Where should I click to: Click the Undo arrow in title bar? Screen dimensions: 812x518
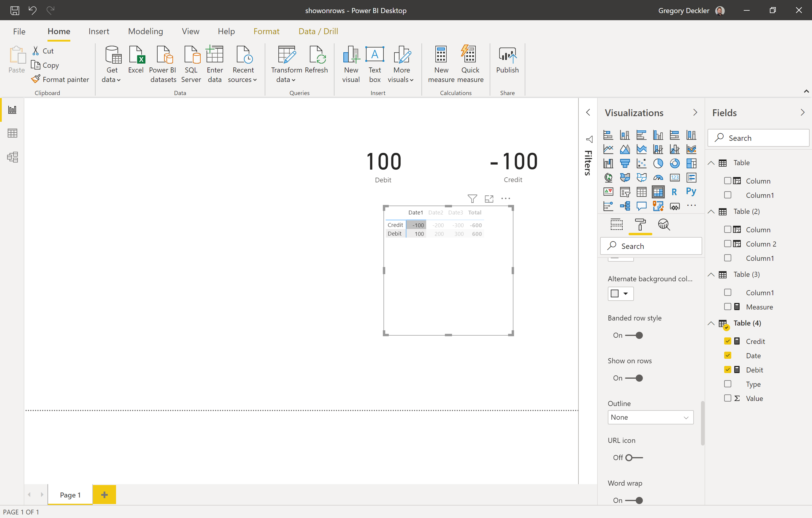click(x=32, y=10)
